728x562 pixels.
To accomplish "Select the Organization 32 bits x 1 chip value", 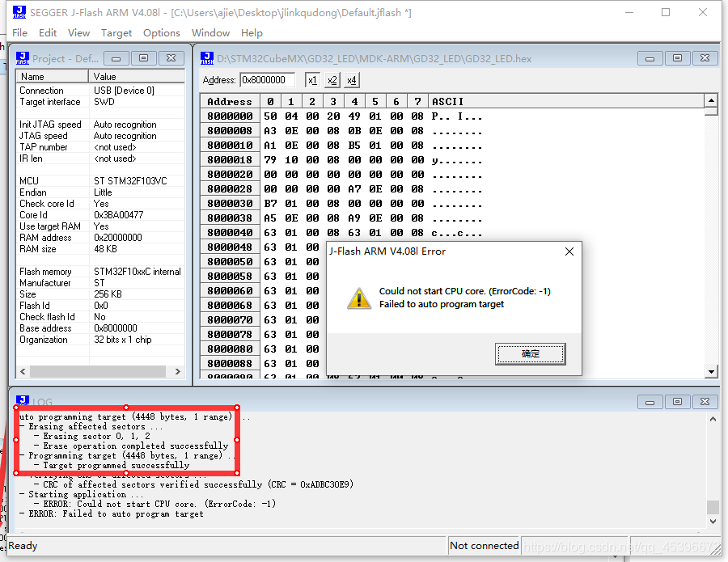I will (x=123, y=340).
